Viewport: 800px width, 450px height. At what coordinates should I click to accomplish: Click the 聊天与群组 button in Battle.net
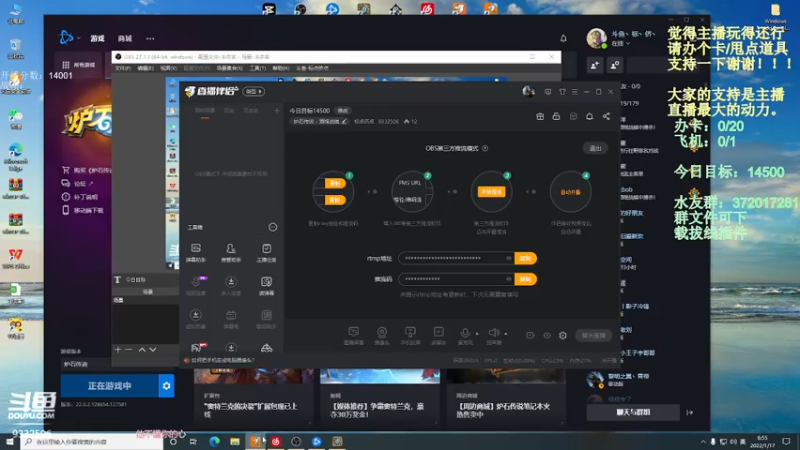tap(633, 412)
